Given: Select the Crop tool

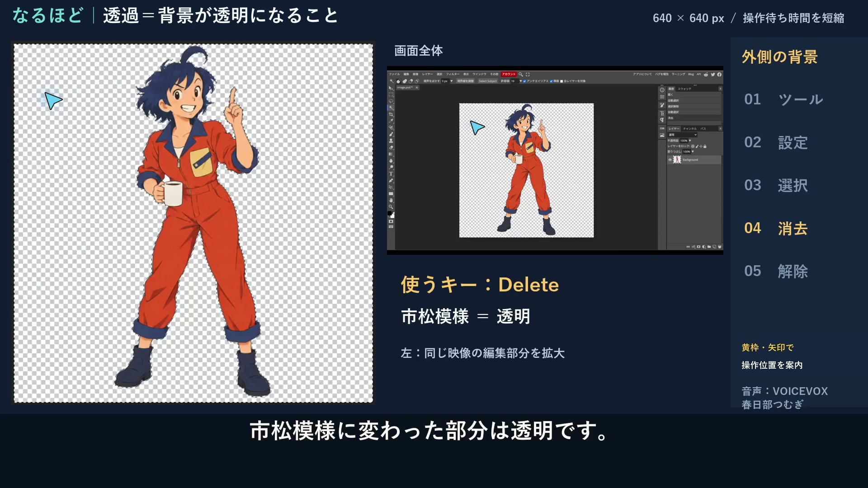Looking at the screenshot, I should pyautogui.click(x=391, y=114).
